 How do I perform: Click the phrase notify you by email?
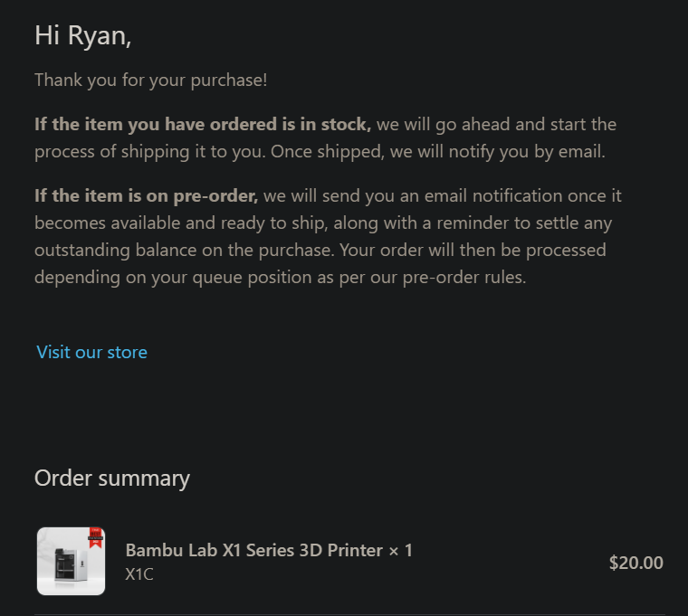tap(527, 152)
